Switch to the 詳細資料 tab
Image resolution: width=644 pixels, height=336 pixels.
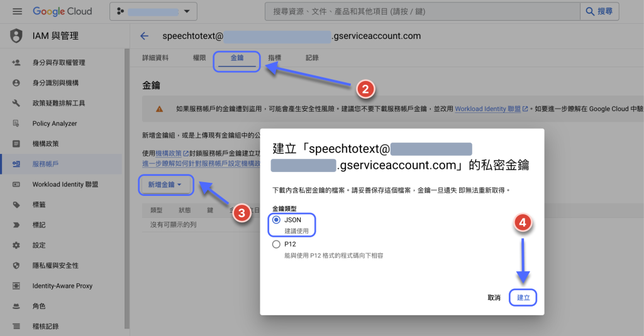(155, 58)
